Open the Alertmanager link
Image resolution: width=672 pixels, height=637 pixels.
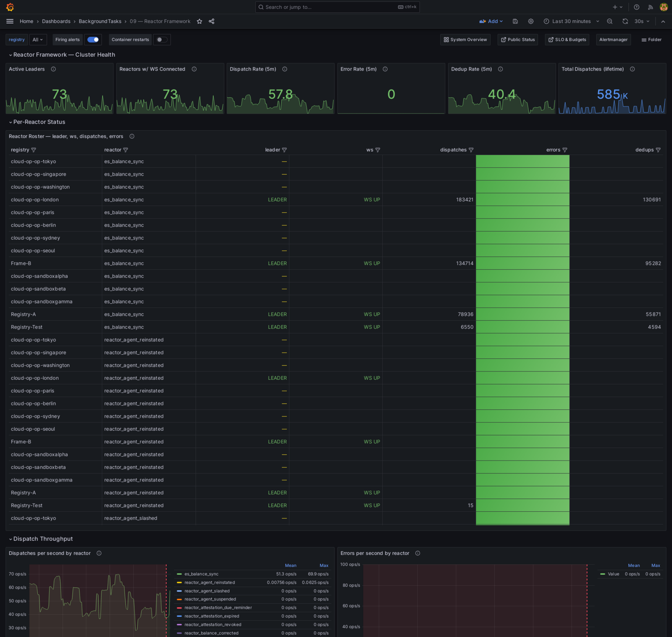coord(614,40)
